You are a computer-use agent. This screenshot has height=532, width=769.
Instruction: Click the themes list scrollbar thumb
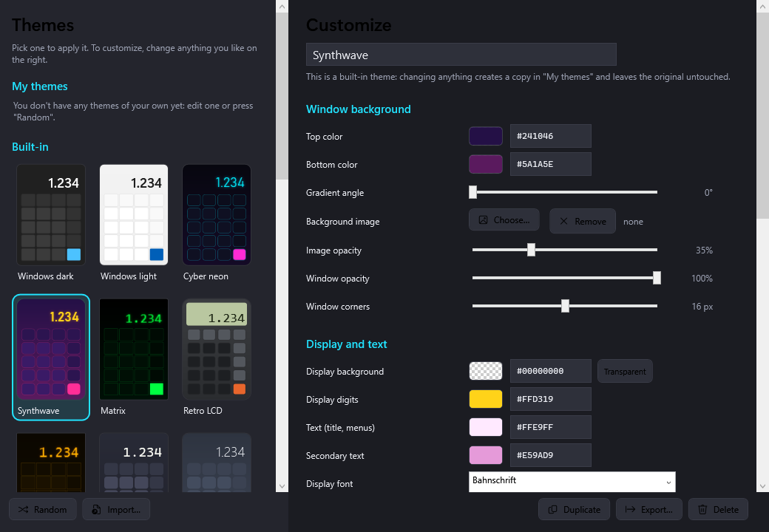point(282,96)
